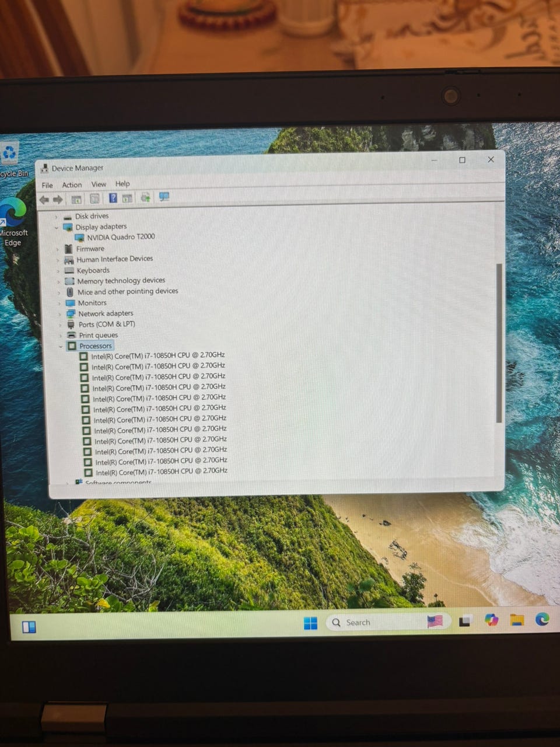
Task: Launch Copilot from the taskbar
Action: click(x=492, y=620)
